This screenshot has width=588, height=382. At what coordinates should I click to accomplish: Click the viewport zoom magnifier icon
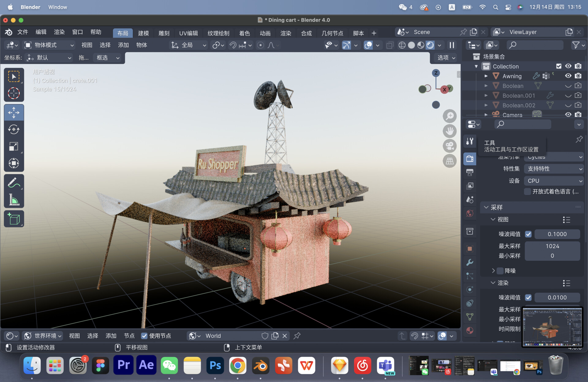pos(450,116)
